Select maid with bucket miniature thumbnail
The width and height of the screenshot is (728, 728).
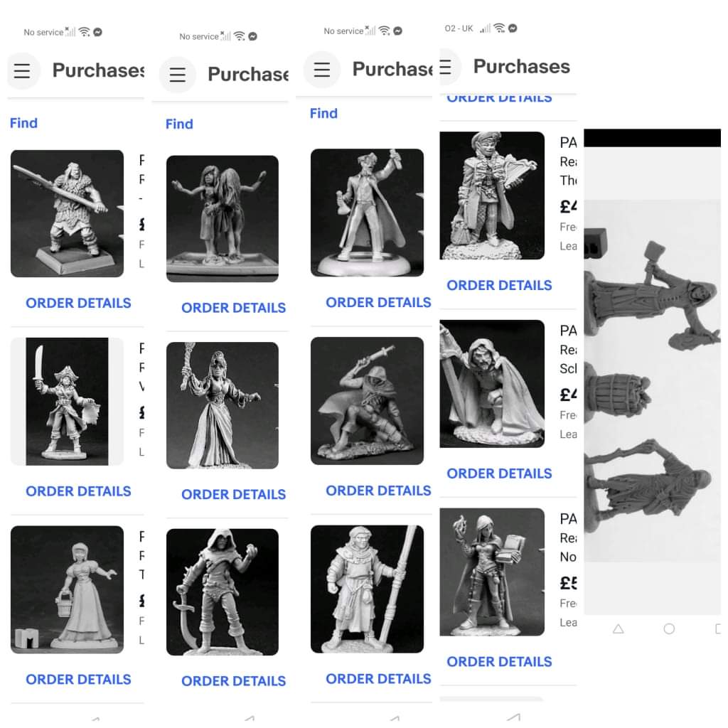click(x=67, y=589)
